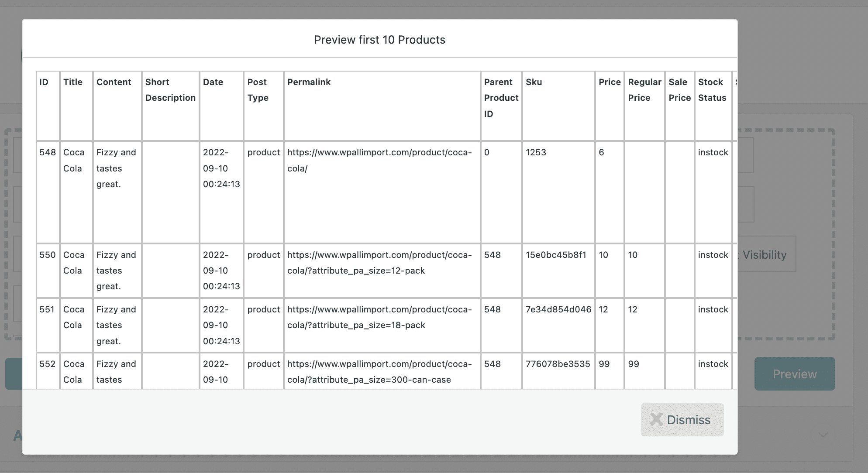This screenshot has width=868, height=473.
Task: Click the Regular Price column header
Action: pyautogui.click(x=644, y=90)
